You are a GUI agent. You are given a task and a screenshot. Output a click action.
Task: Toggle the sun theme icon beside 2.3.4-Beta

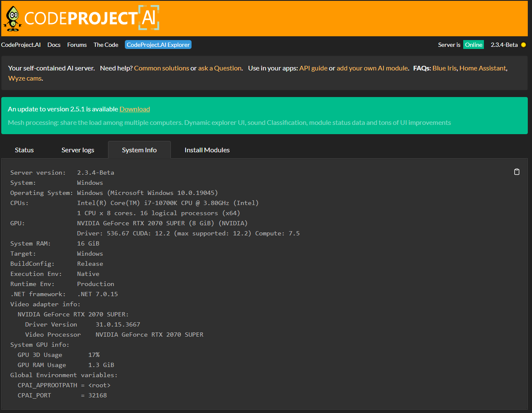pos(524,45)
